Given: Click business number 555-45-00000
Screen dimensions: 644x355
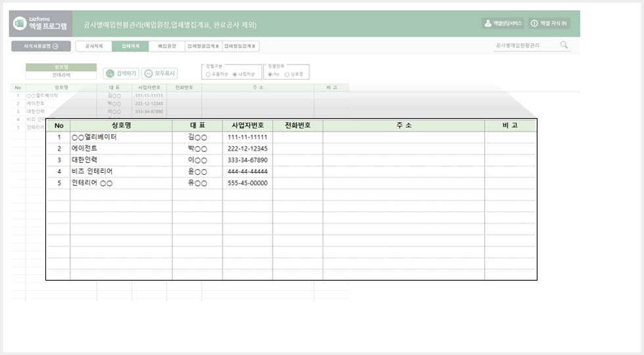Looking at the screenshot, I should pyautogui.click(x=248, y=183).
